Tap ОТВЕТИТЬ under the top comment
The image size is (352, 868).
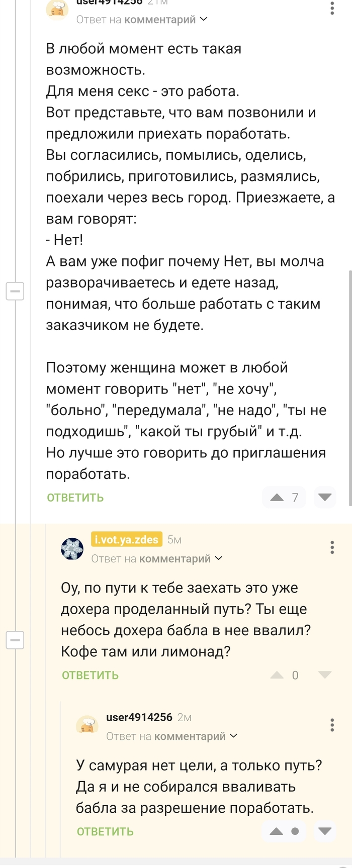click(74, 497)
